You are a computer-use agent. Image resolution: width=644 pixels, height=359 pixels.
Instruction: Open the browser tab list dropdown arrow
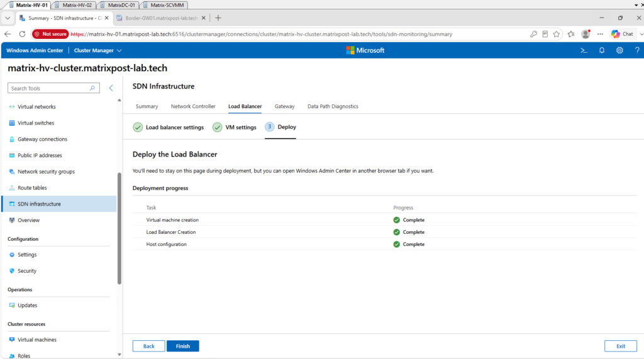coord(8,18)
